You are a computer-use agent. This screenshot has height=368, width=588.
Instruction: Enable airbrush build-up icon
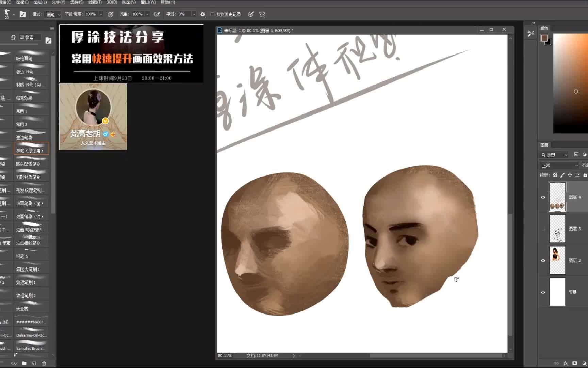pos(157,14)
